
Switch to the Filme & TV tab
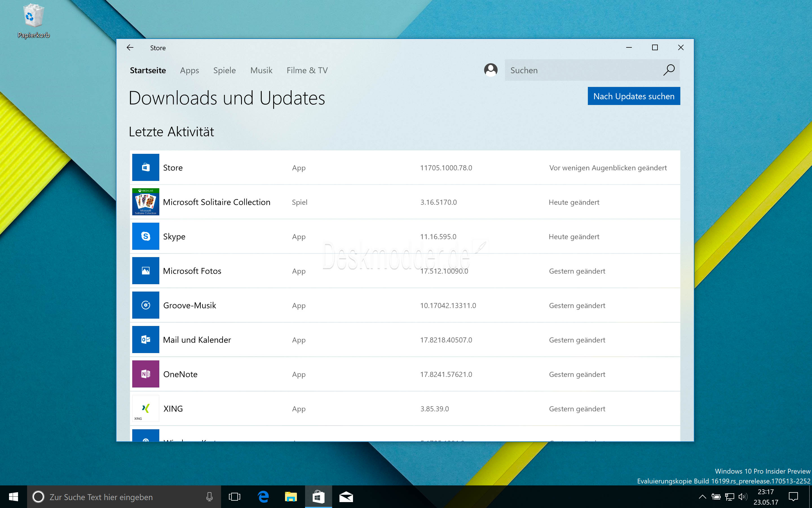[307, 70]
